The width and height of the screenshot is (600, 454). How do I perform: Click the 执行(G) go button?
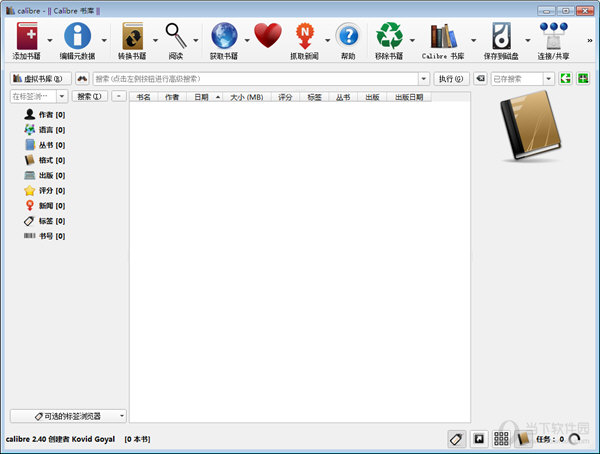pos(451,79)
